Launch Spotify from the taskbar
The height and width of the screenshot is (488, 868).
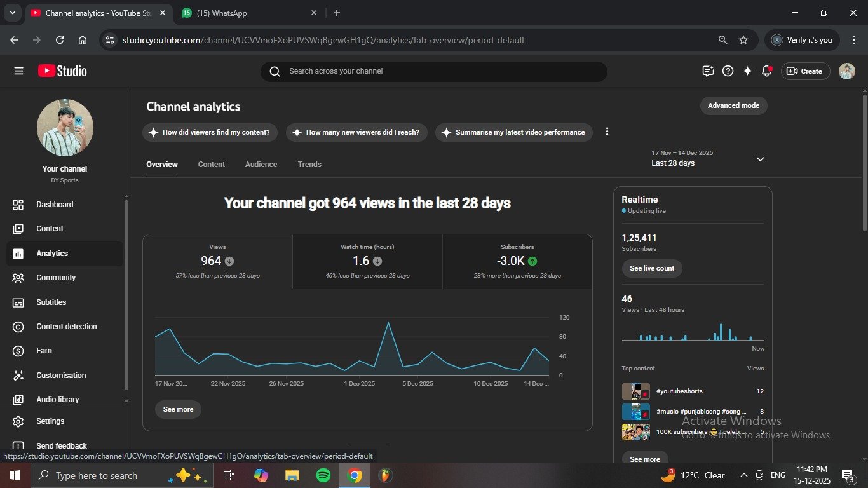[323, 475]
